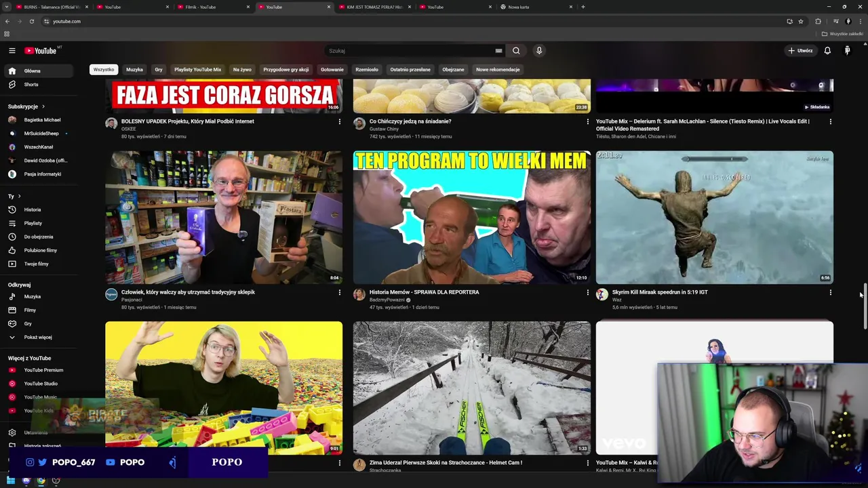The width and height of the screenshot is (868, 488).
Task: Open more options for traditional shop video
Action: [339, 292]
